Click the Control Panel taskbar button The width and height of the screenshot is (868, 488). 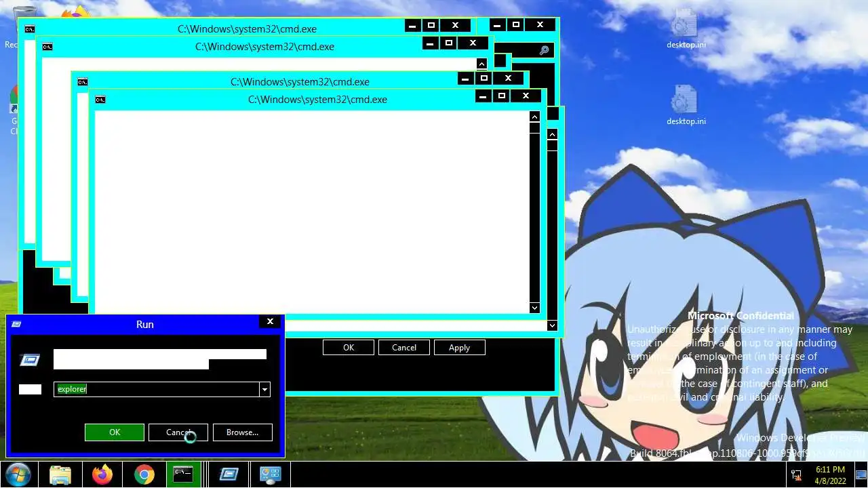click(x=270, y=474)
